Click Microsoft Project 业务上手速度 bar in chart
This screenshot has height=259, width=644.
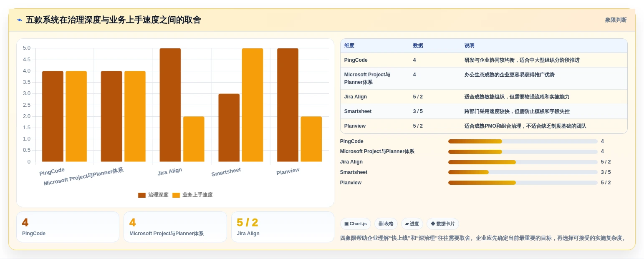(x=135, y=116)
